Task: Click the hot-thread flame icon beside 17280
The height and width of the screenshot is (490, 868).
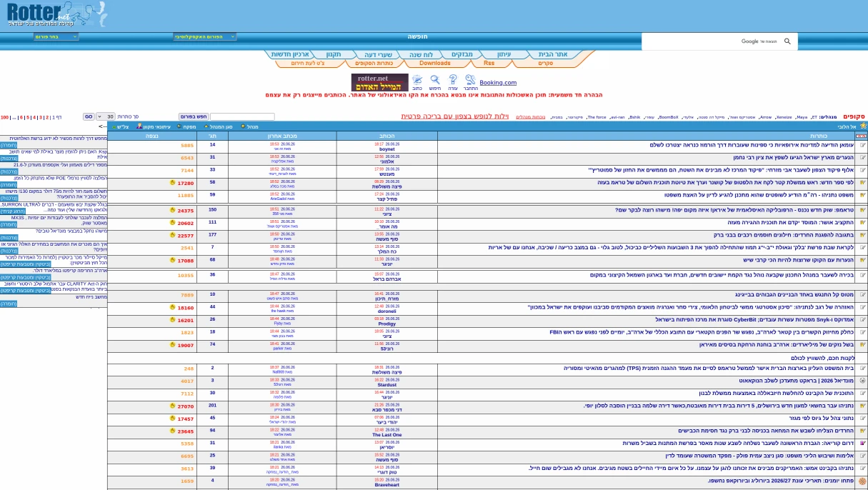Action: coord(172,183)
